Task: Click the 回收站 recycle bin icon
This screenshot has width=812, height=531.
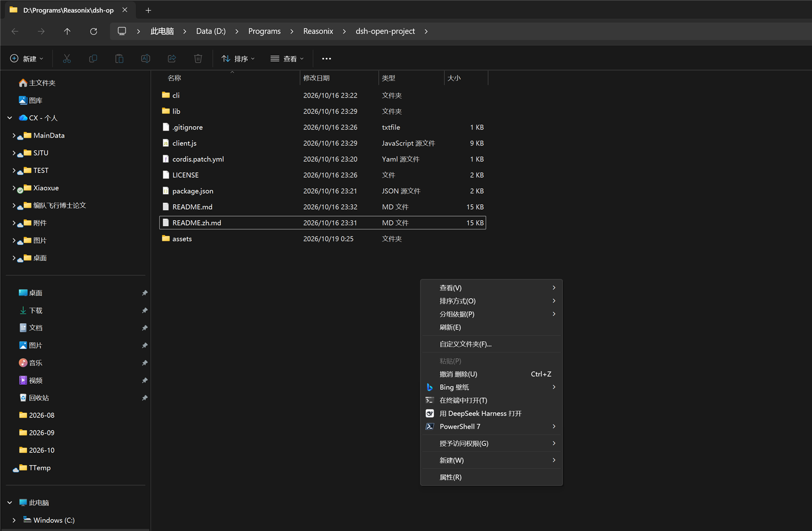Action: tap(23, 397)
